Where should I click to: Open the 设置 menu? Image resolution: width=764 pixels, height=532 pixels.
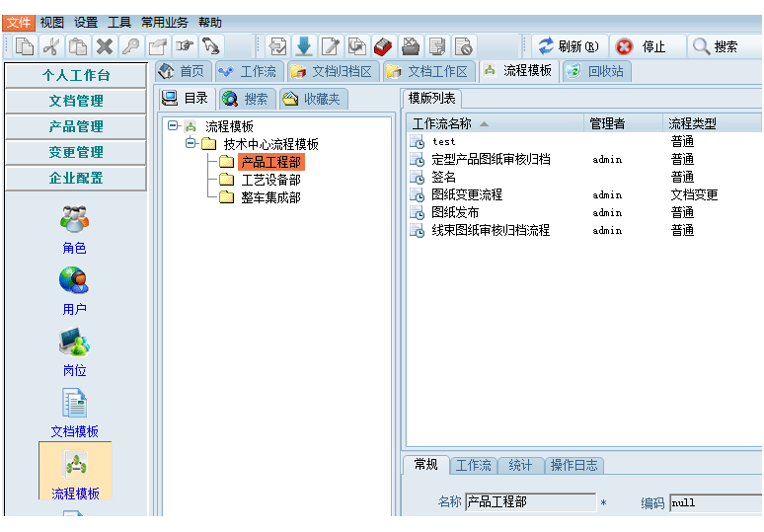(86, 22)
